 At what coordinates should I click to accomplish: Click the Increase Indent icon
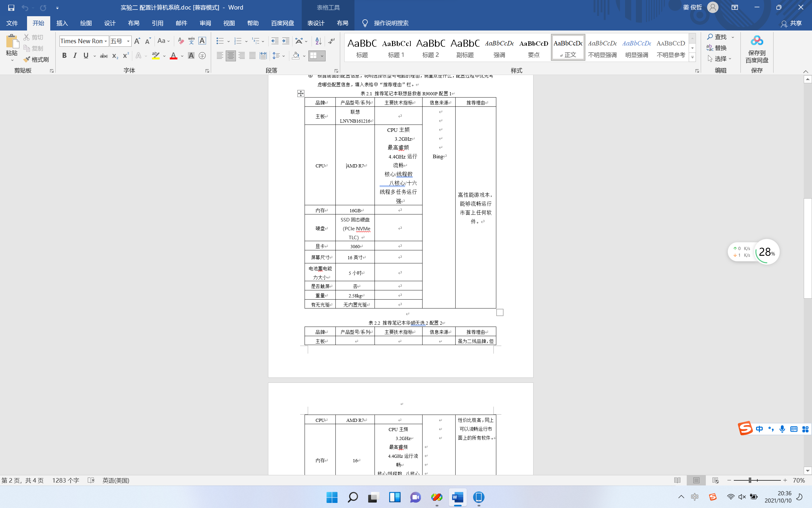286,41
